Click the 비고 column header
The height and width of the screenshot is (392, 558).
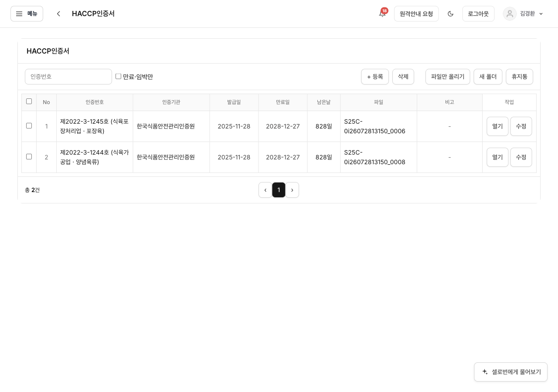click(x=450, y=102)
